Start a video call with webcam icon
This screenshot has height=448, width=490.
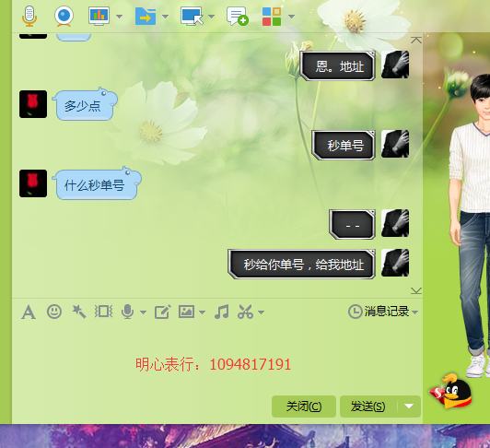(64, 16)
